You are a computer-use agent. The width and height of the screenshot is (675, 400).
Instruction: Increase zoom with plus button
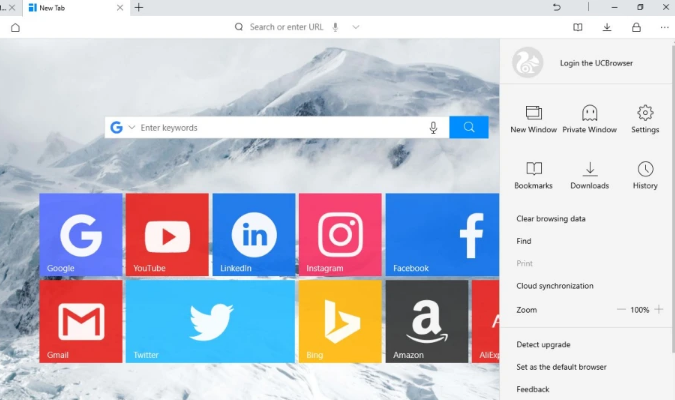coord(659,310)
